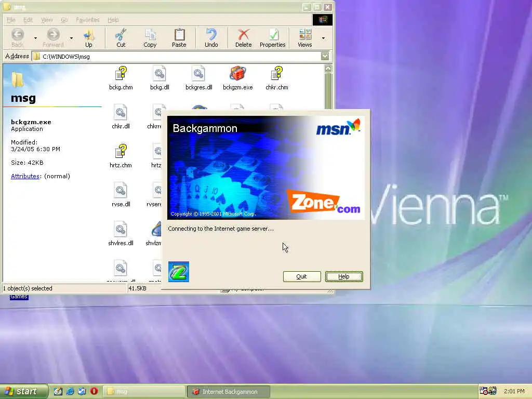
Task: Click the notepad quick launch icon
Action: pyautogui.click(x=58, y=391)
